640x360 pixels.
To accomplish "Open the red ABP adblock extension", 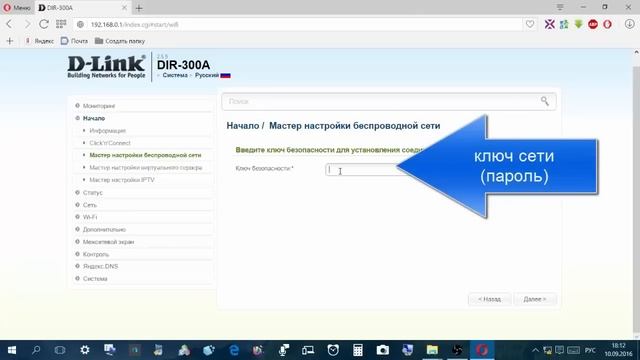I will pyautogui.click(x=593, y=24).
